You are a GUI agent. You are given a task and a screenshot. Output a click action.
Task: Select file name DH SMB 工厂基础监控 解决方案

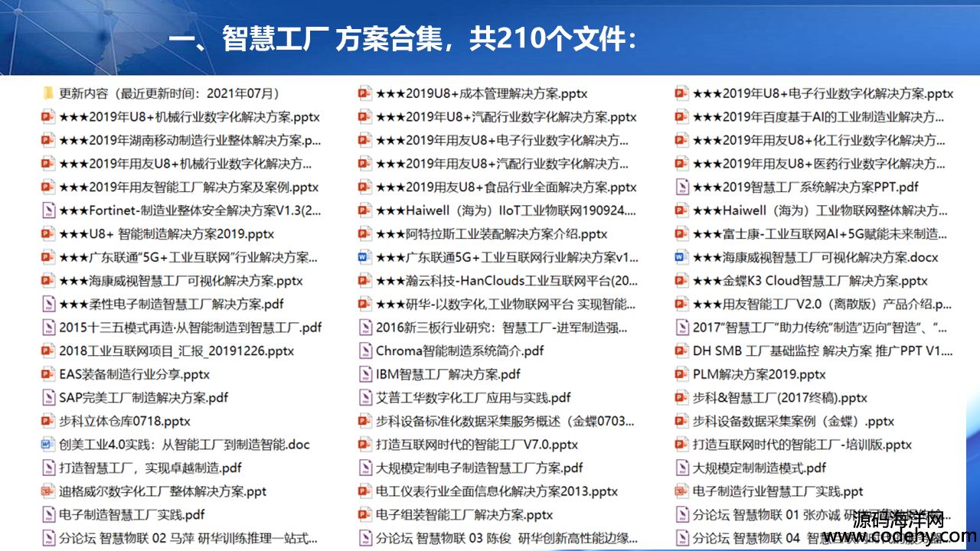click(822, 351)
